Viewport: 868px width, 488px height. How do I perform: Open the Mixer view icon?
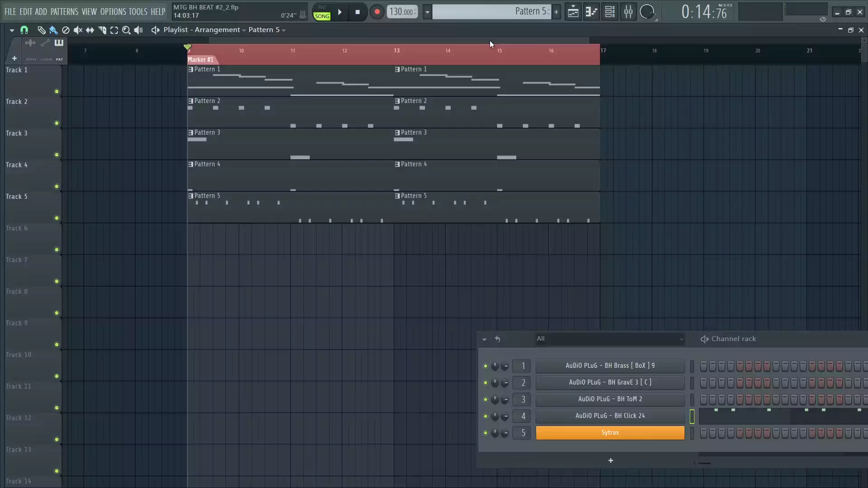tap(628, 12)
